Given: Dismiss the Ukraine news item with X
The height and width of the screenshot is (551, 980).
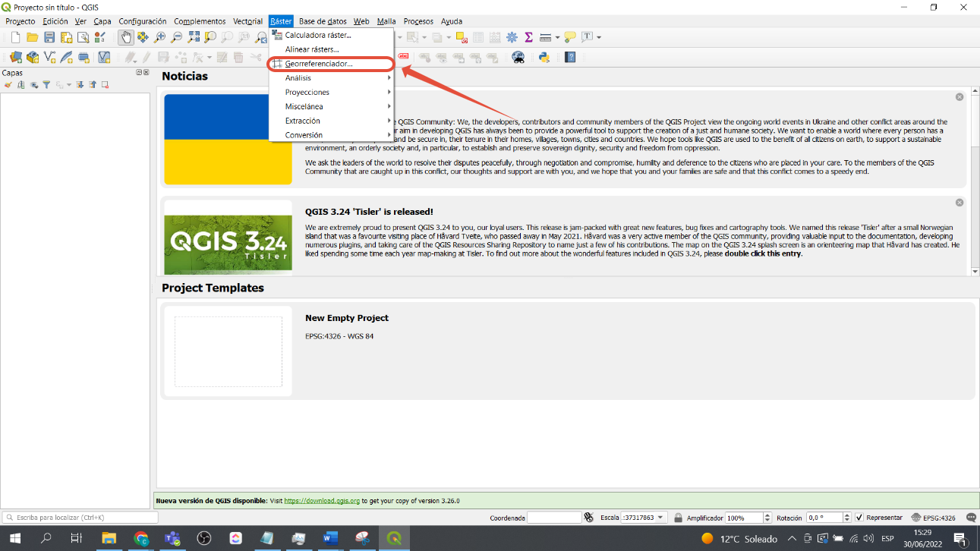Looking at the screenshot, I should point(960,97).
